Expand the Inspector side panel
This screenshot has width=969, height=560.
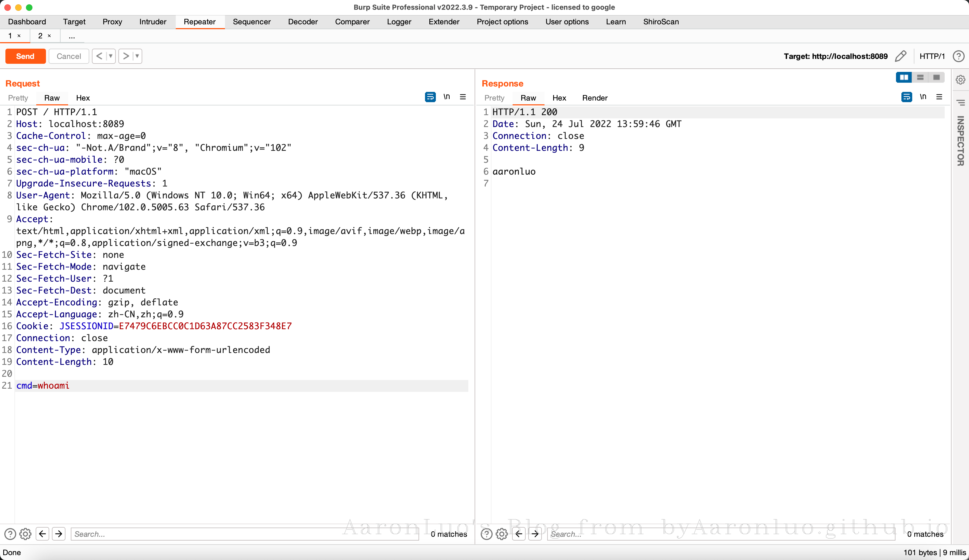[x=961, y=141]
